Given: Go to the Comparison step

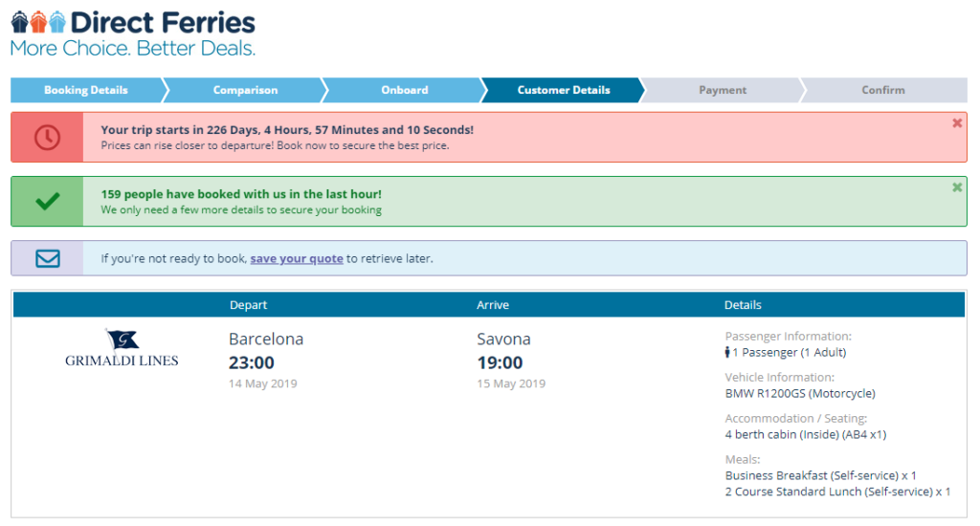Looking at the screenshot, I should tap(246, 90).
